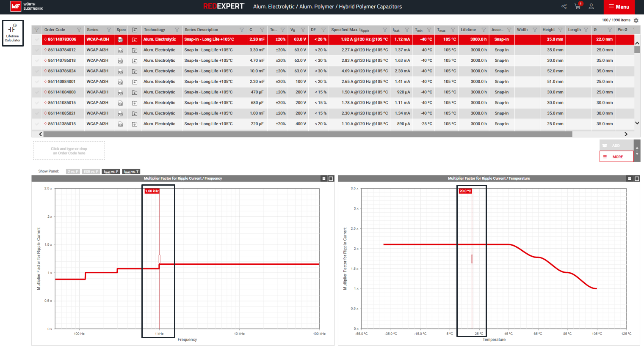Open the shopping cart
644x348 pixels.
578,6
